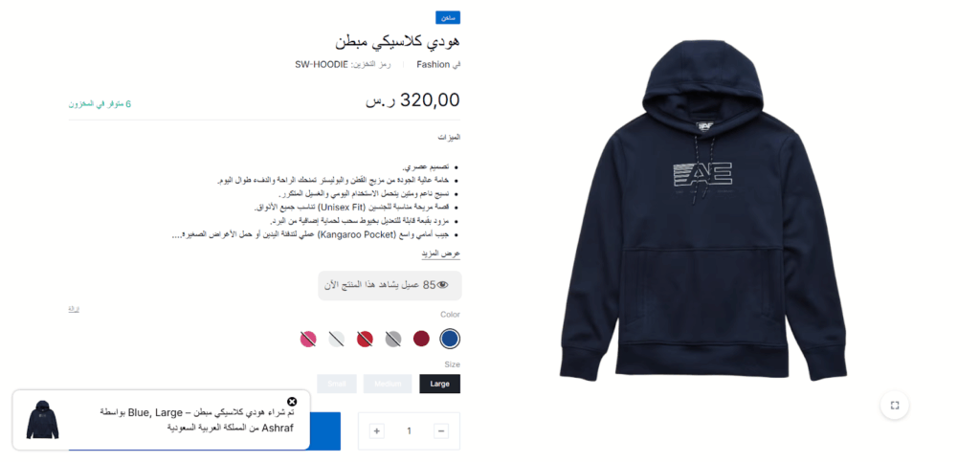This screenshot has width=980, height=462.
Task: Open fullscreen view of the product image
Action: click(895, 406)
